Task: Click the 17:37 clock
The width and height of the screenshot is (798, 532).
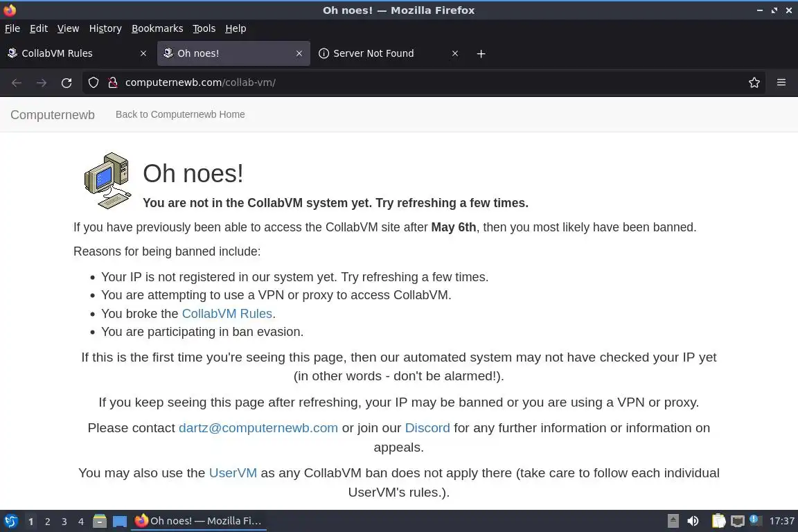Action: tap(781, 521)
